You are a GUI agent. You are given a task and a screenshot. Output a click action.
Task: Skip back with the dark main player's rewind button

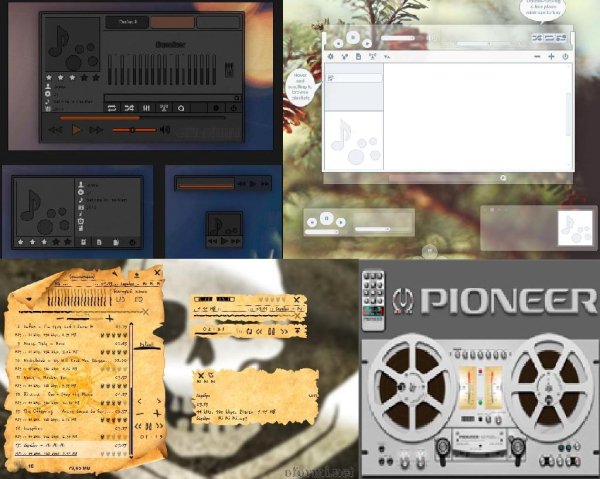click(x=56, y=130)
